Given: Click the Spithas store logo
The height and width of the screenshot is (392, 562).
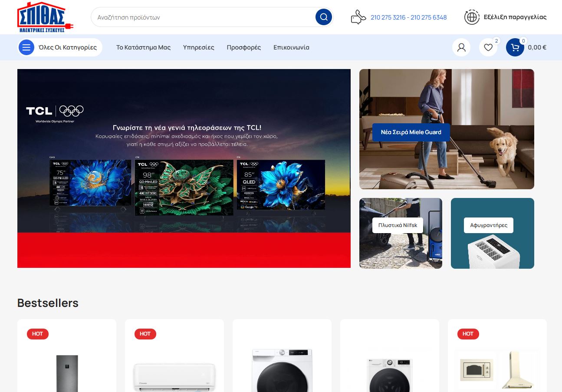Looking at the screenshot, I should 45,17.
